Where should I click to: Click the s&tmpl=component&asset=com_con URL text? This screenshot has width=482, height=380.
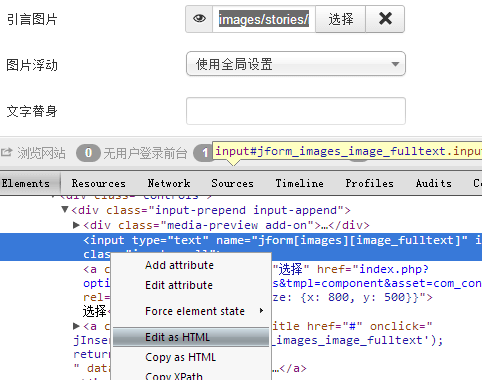click(x=377, y=283)
